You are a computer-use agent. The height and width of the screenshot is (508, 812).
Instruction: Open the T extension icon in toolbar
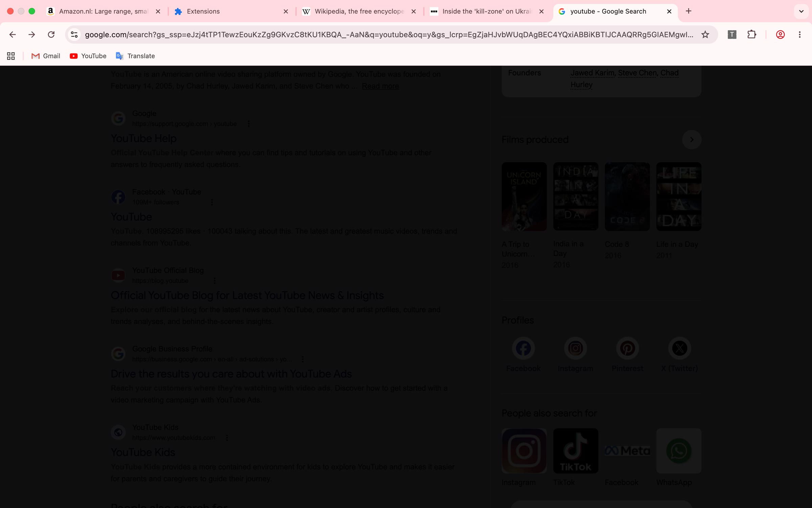click(732, 35)
